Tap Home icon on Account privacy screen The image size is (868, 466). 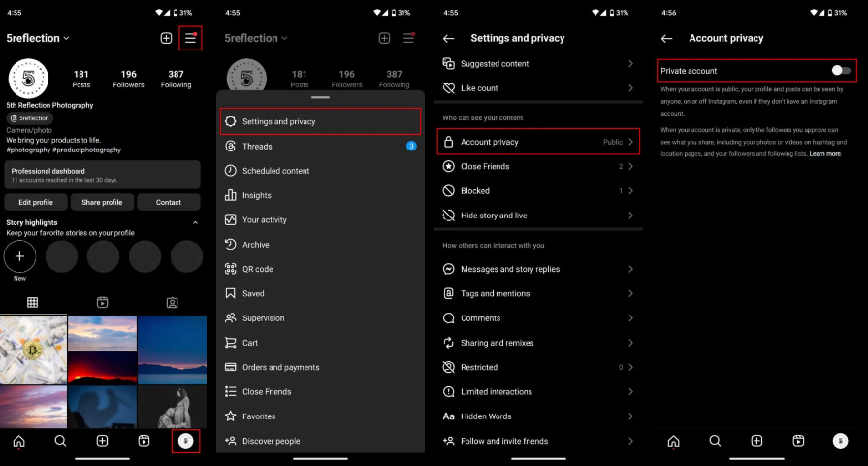point(673,441)
